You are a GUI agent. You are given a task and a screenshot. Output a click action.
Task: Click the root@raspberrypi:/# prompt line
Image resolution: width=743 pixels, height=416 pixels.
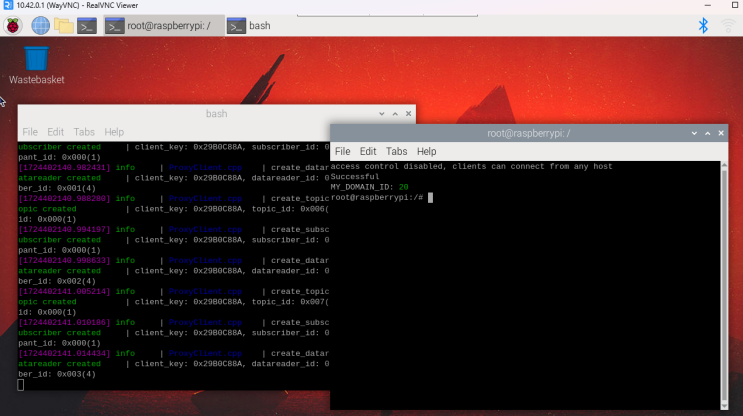coord(381,198)
